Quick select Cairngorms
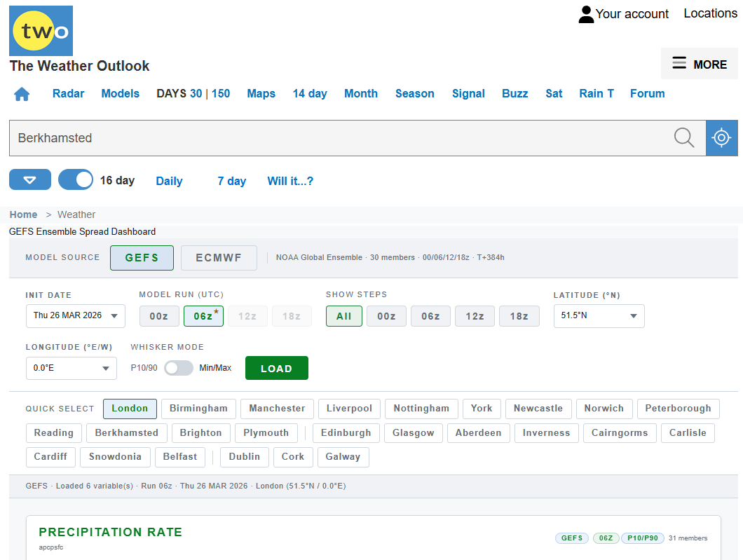 [x=620, y=433]
